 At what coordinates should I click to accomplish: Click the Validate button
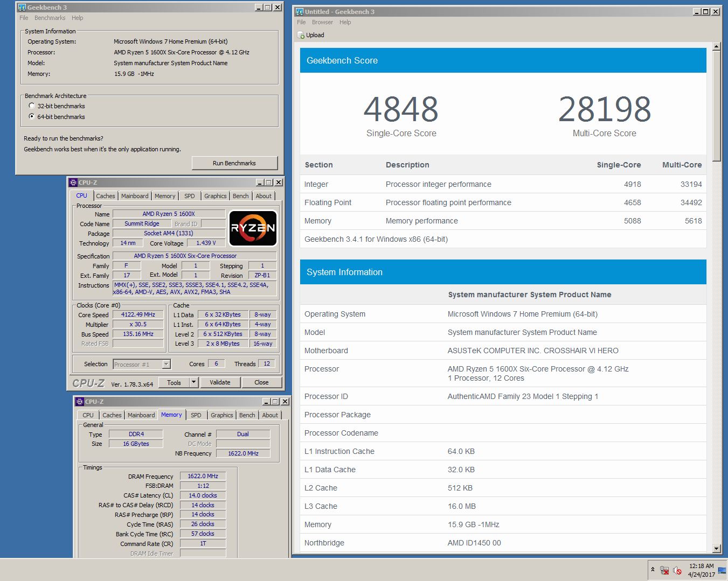(x=220, y=382)
